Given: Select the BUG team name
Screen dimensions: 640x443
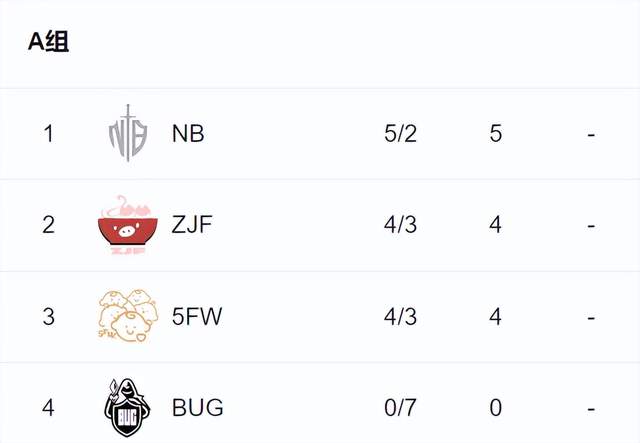Looking at the screenshot, I should (x=198, y=407).
